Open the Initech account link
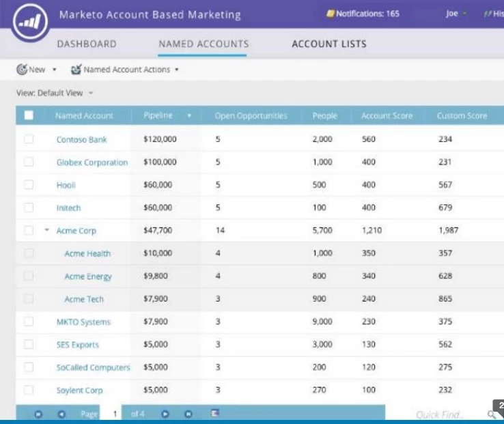504x424 pixels. (x=68, y=208)
